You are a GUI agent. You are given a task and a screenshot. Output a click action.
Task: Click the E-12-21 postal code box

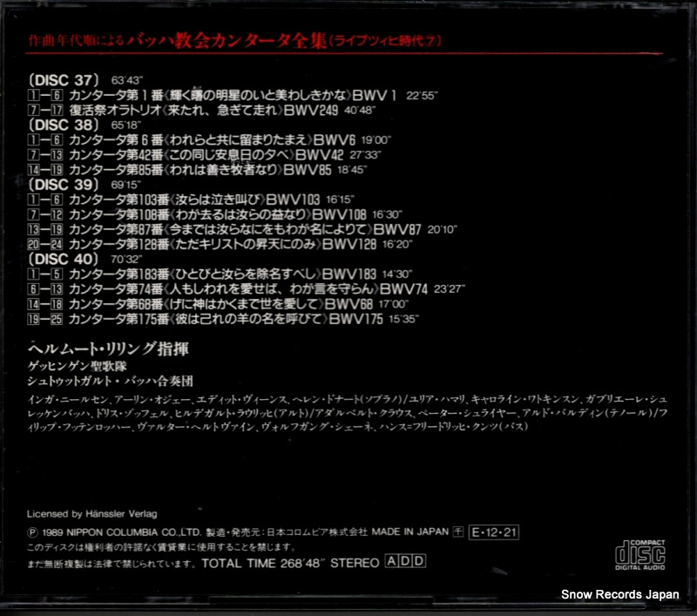[x=494, y=532]
